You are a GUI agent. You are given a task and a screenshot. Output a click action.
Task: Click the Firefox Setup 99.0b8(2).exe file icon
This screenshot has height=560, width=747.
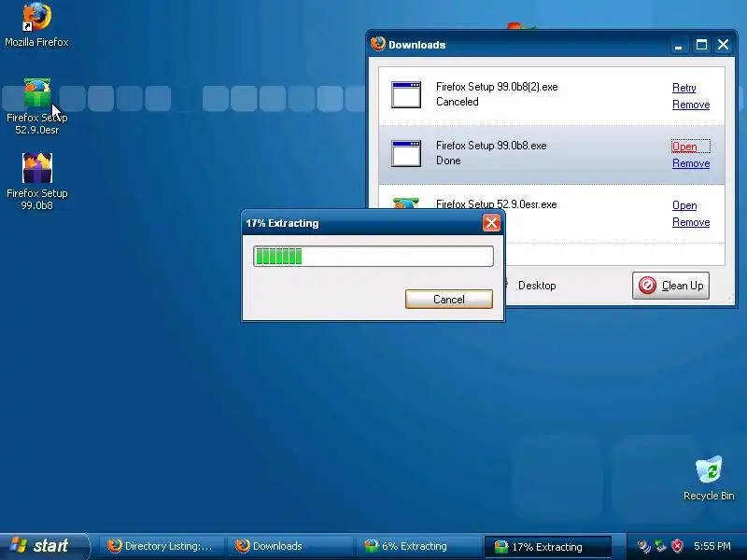[406, 94]
